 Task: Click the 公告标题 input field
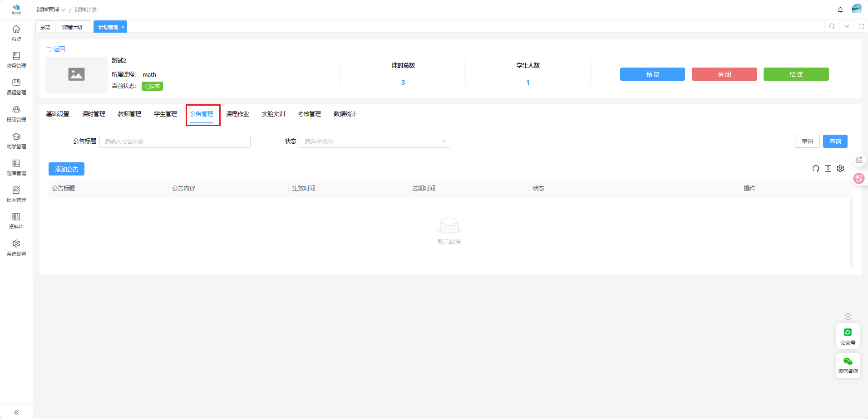[175, 141]
